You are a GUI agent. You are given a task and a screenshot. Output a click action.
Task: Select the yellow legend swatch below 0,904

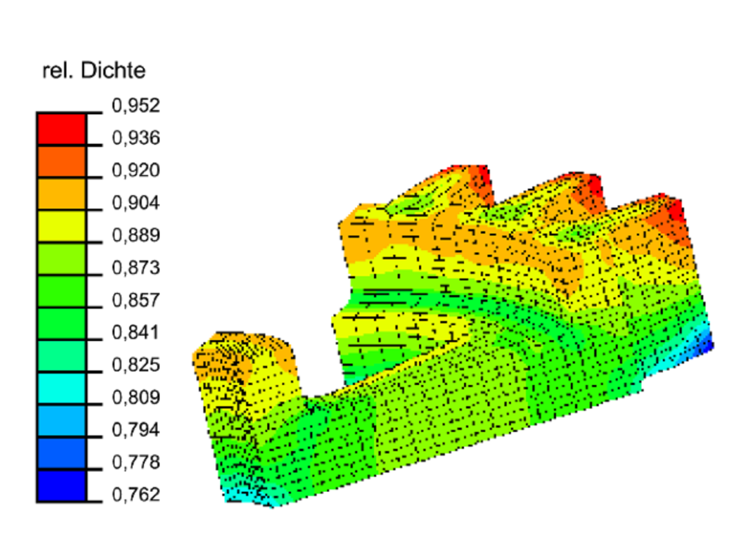(x=62, y=226)
